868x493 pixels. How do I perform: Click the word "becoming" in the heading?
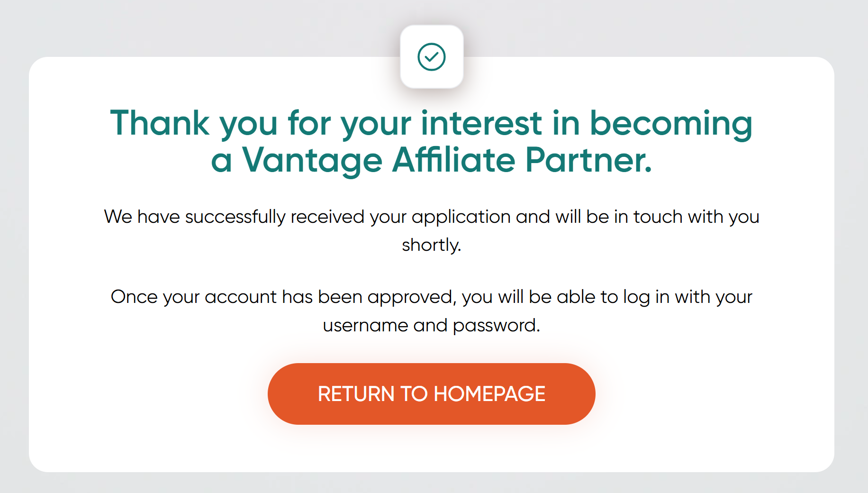(671, 123)
